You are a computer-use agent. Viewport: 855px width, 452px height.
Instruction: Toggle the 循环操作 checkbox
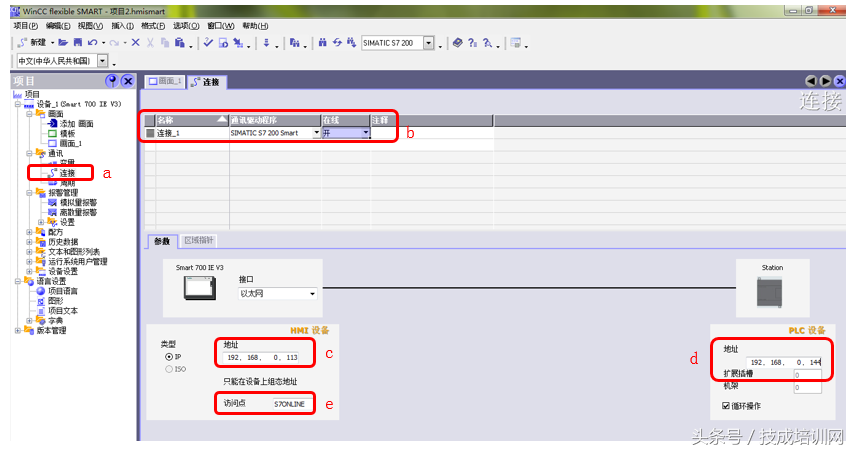pos(726,406)
